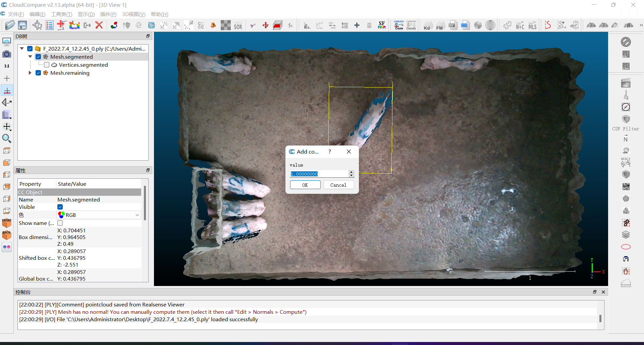Viewport: 644px width, 345px height.
Task: Collapse the F_2022.7.4 ply file node
Action: [22, 49]
